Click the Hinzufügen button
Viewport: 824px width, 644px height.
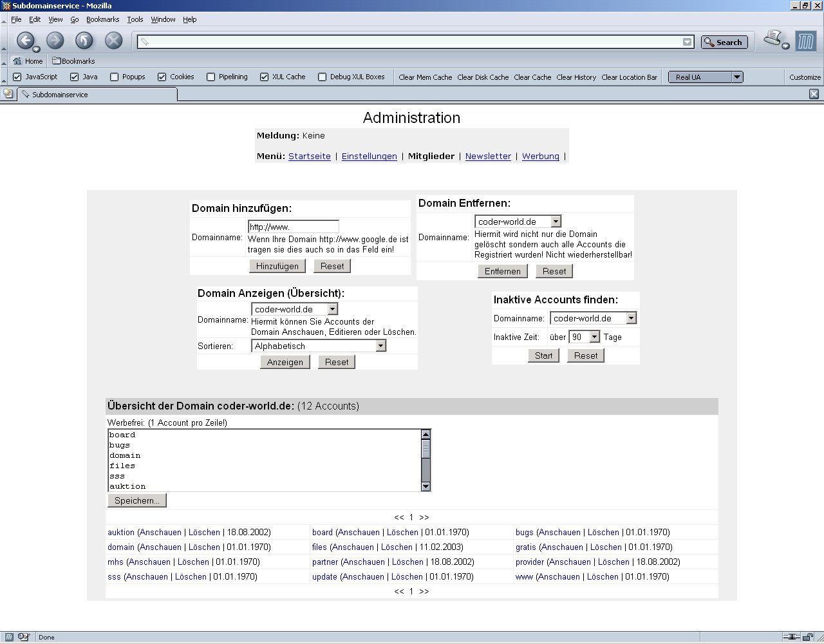pyautogui.click(x=277, y=266)
